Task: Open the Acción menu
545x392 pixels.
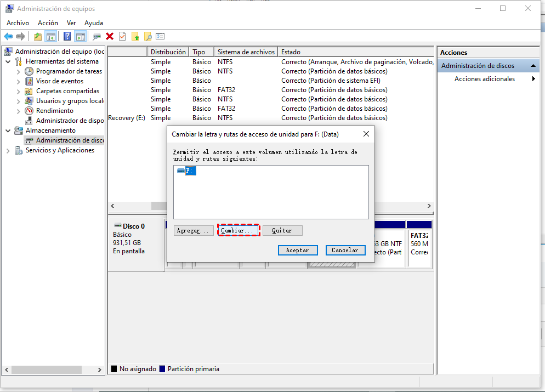Action: click(x=48, y=22)
